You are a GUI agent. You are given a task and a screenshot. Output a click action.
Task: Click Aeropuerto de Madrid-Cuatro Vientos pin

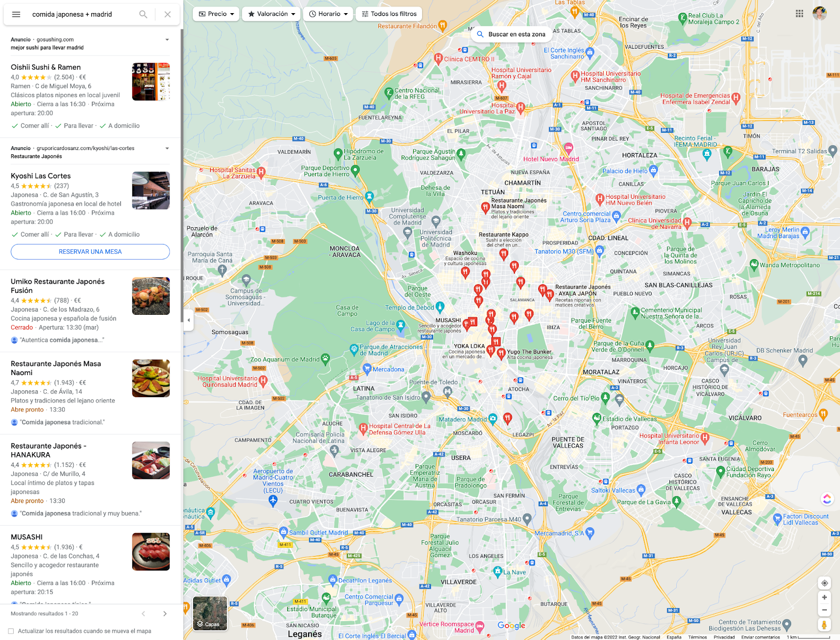(x=273, y=500)
